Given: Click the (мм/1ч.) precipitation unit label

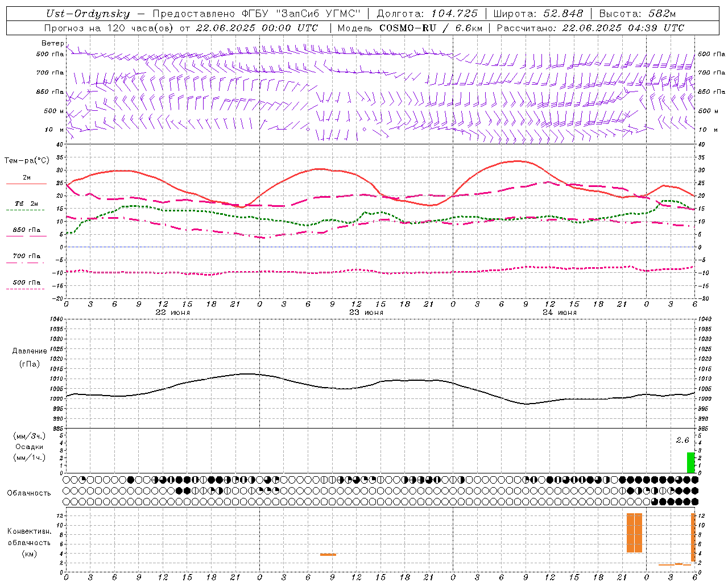Looking at the screenshot, I should click(x=30, y=458).
